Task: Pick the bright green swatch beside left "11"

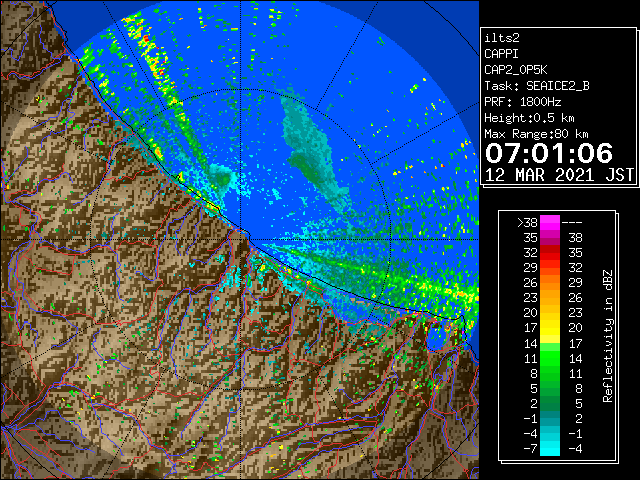Action: [550, 358]
